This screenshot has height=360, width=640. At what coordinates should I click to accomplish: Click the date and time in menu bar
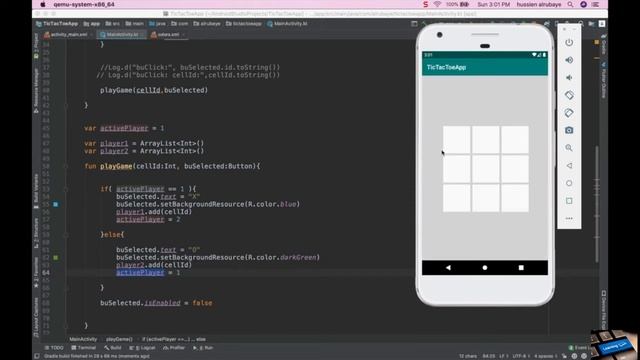pyautogui.click(x=493, y=4)
